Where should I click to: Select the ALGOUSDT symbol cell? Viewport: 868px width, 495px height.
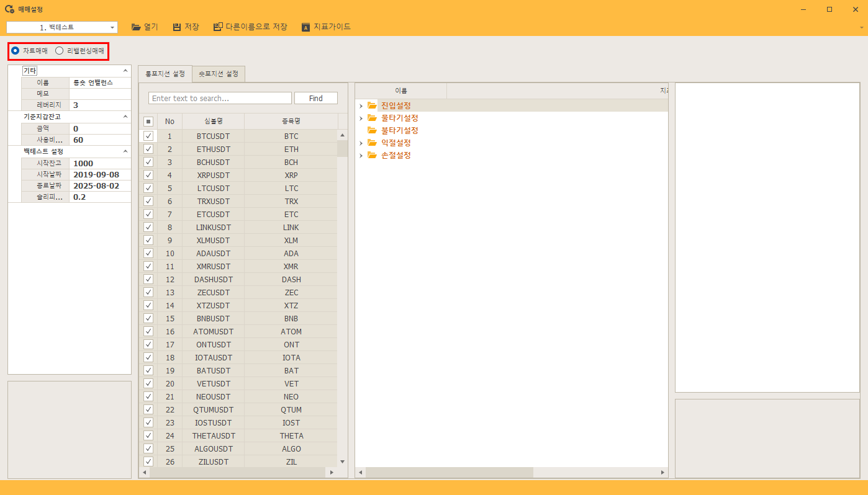pyautogui.click(x=213, y=448)
